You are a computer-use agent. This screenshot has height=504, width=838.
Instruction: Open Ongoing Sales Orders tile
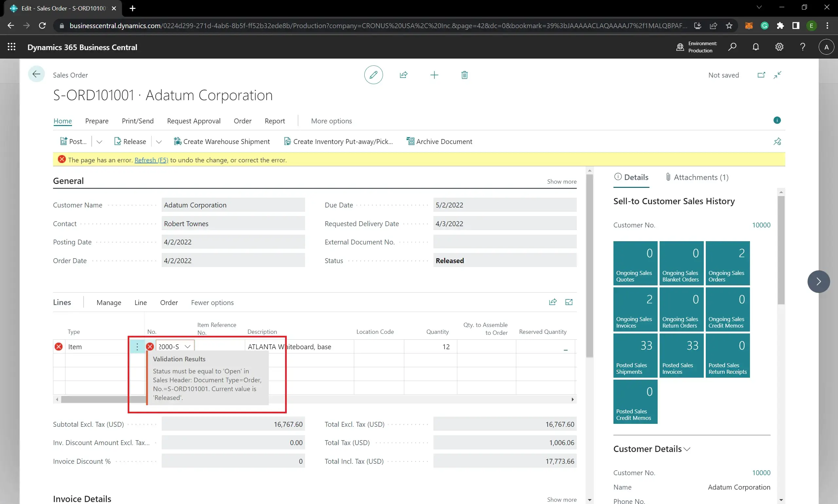[x=727, y=263]
